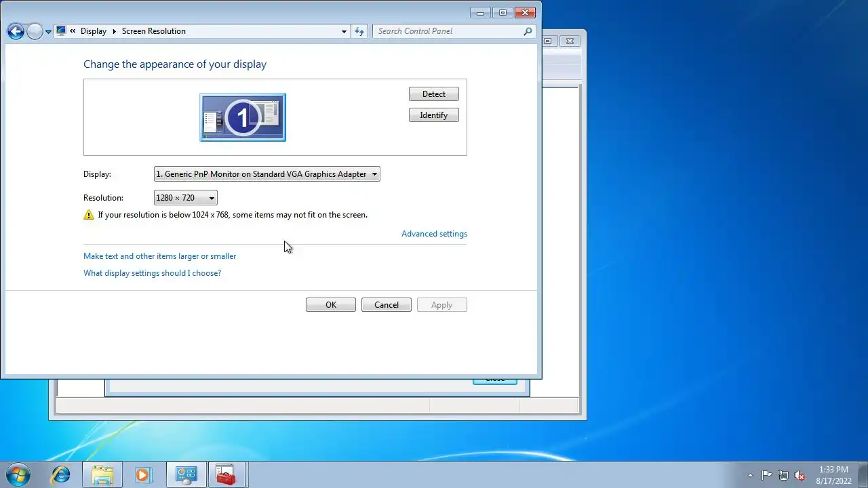Switch to Control Panel taskbar item

pyautogui.click(x=186, y=475)
